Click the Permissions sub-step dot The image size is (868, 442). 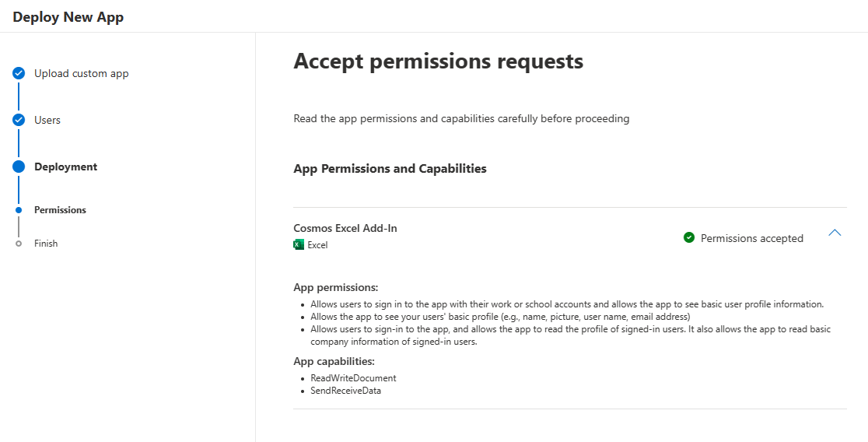click(19, 210)
